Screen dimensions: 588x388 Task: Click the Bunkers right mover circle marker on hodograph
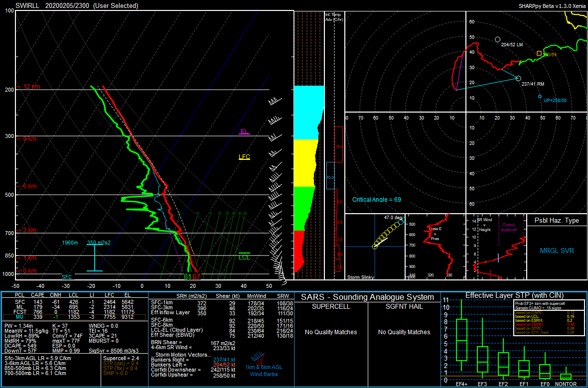coord(518,78)
